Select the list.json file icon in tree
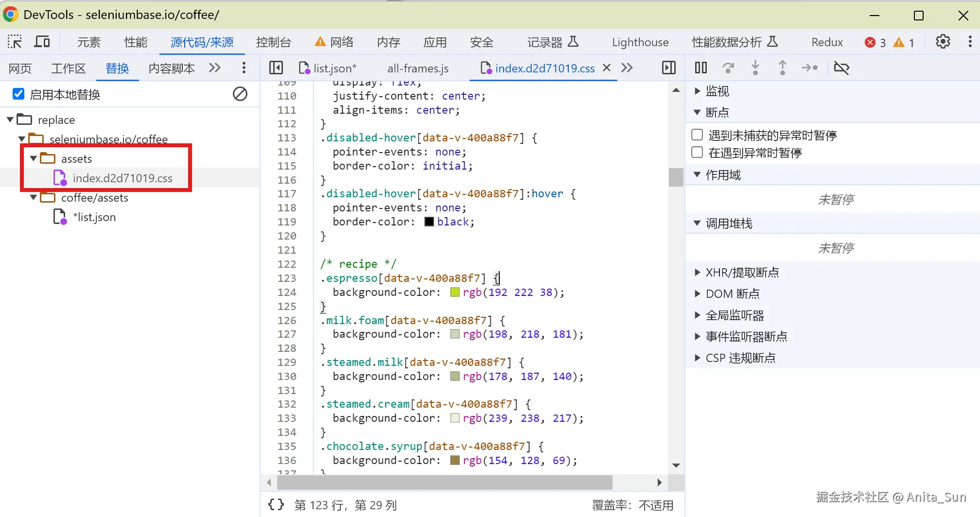Viewport: 980px width, 517px height. tap(60, 217)
